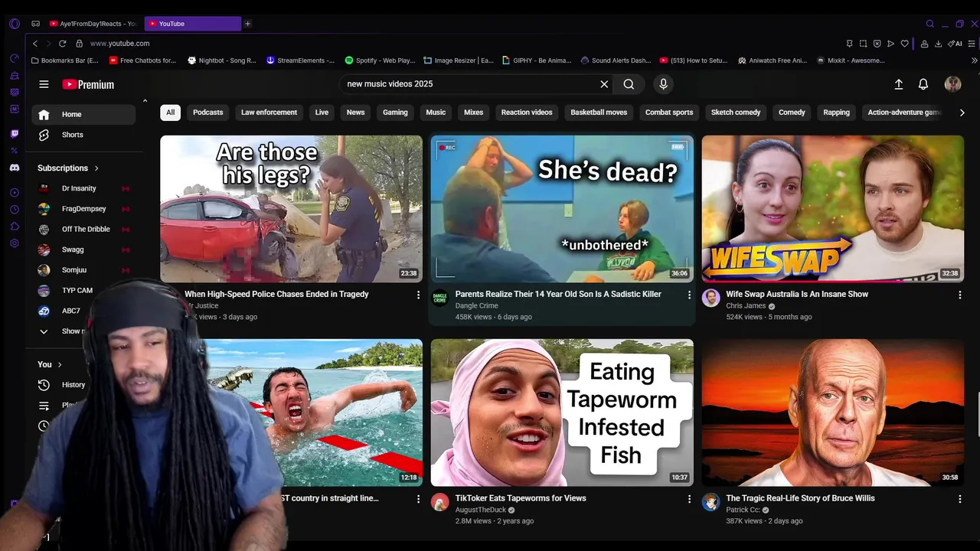The width and height of the screenshot is (980, 551).
Task: Open the Dangle Crime channel link
Action: (476, 306)
